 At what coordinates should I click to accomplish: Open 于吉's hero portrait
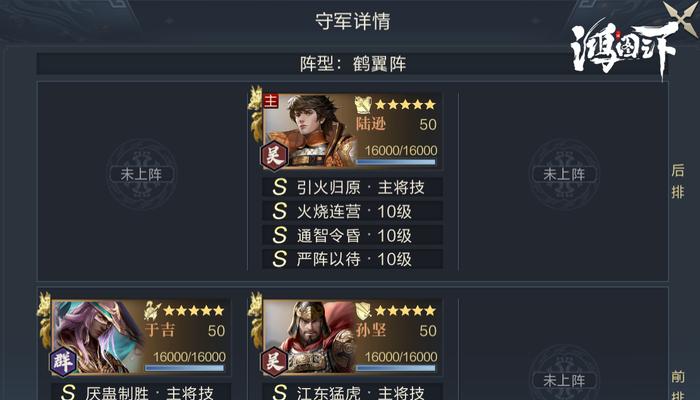98,337
